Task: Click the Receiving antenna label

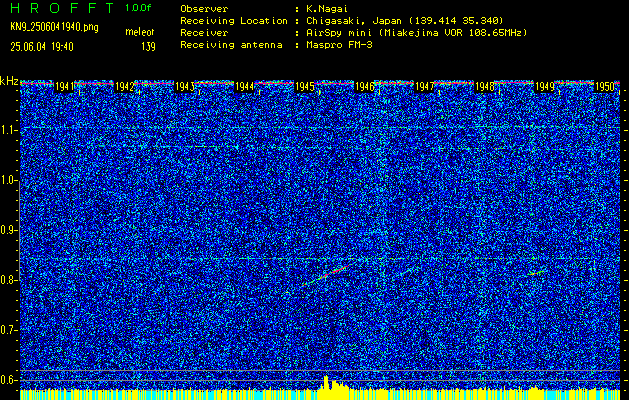Action: coord(231,45)
